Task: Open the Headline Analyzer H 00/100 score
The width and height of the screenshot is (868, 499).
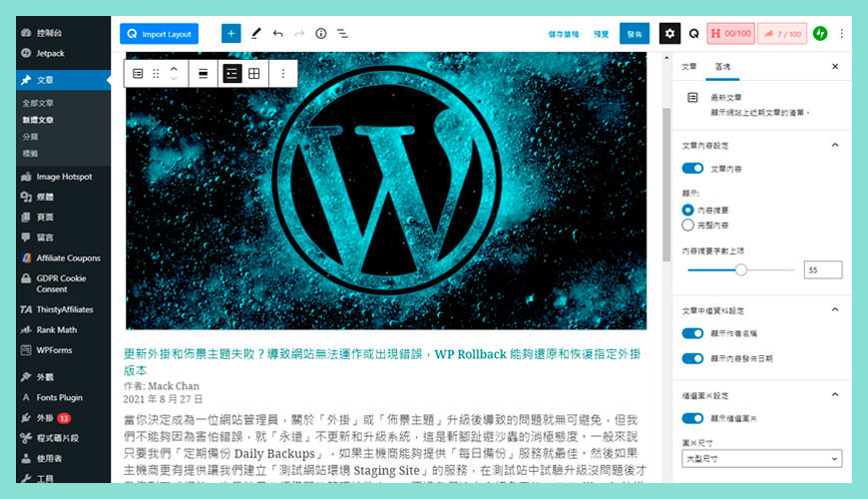Action: (x=730, y=34)
